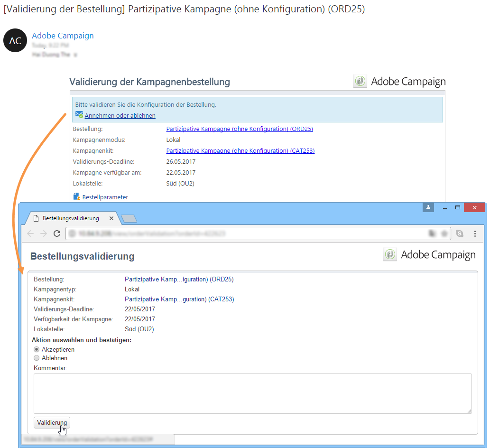499x448 pixels.
Task: Click the Bestellungsvalidierung page heading
Action: click(x=83, y=256)
